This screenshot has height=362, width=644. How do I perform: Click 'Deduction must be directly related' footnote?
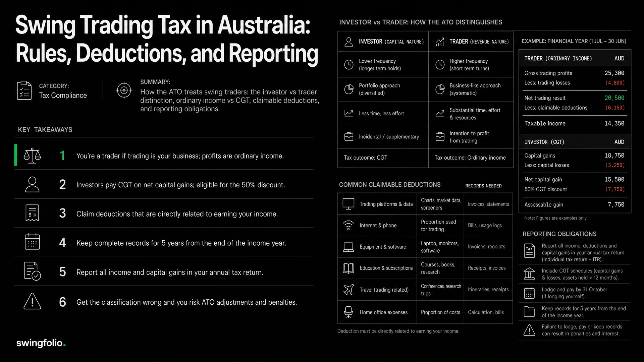coord(398,331)
